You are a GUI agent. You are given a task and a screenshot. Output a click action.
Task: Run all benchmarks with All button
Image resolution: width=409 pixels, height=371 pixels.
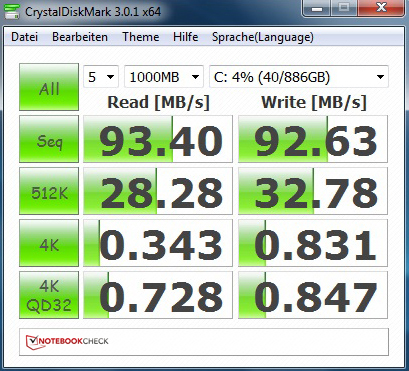[49, 87]
